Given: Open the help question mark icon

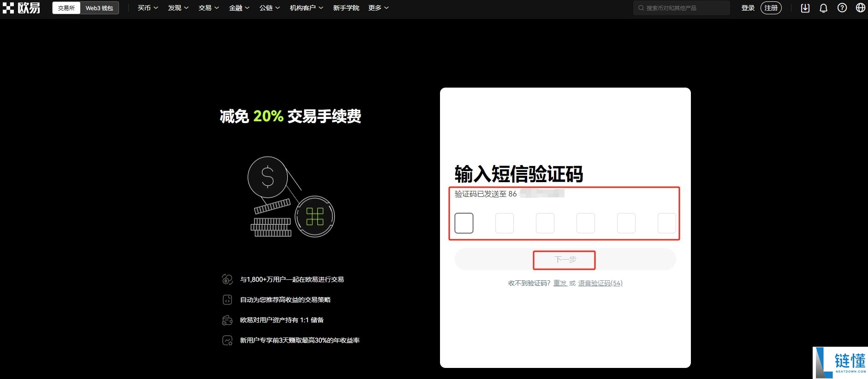Looking at the screenshot, I should coord(842,8).
